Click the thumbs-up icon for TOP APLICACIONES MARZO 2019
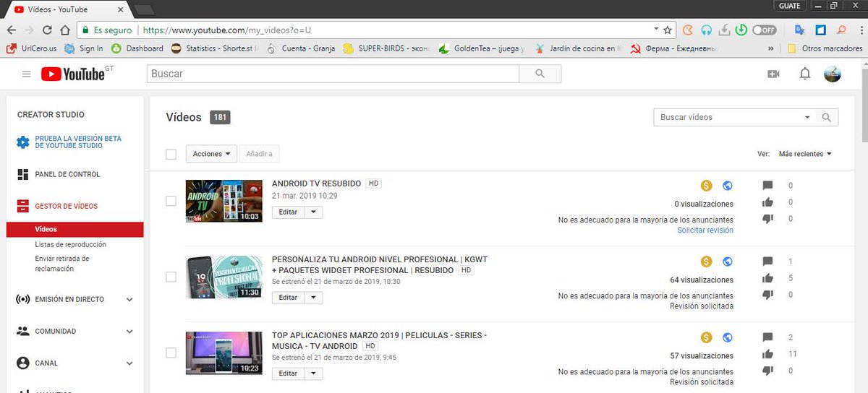This screenshot has width=868, height=393. pyautogui.click(x=768, y=354)
